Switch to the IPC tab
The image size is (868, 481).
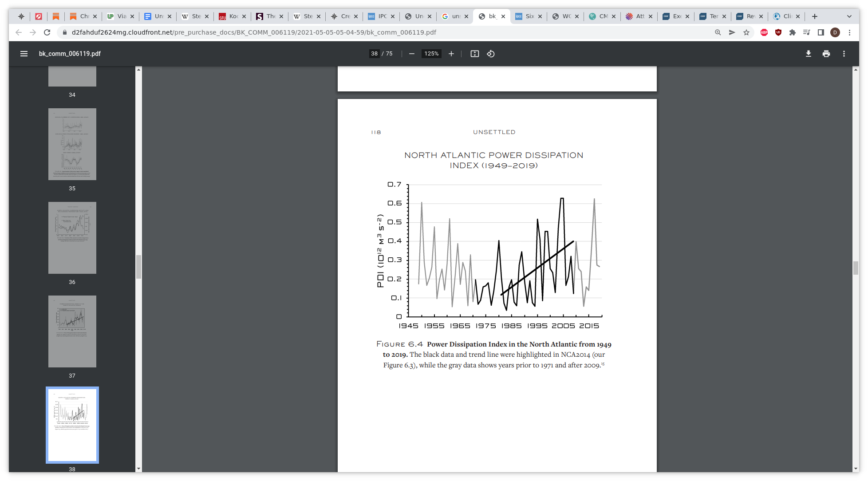(379, 16)
